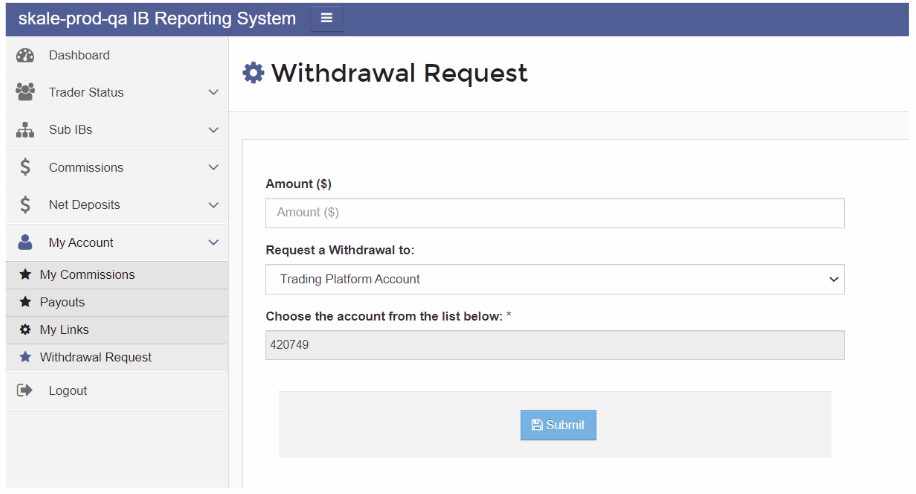
Task: Click the Trader Status users icon
Action: click(x=26, y=92)
